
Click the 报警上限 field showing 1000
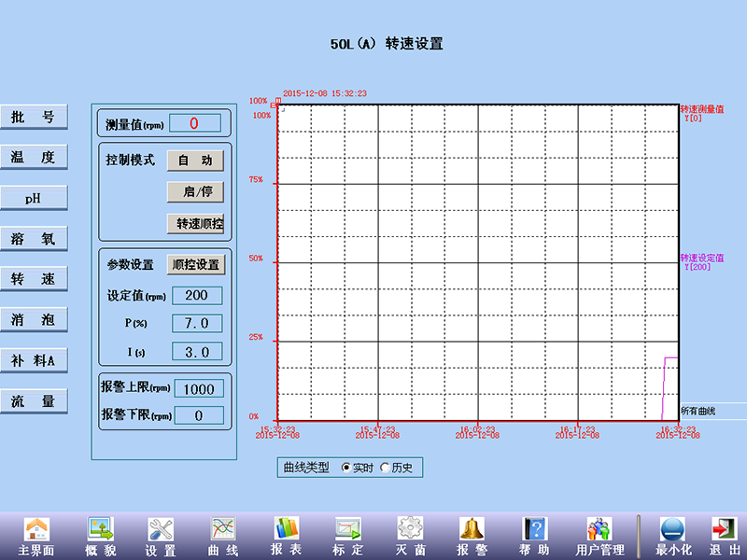pos(198,389)
